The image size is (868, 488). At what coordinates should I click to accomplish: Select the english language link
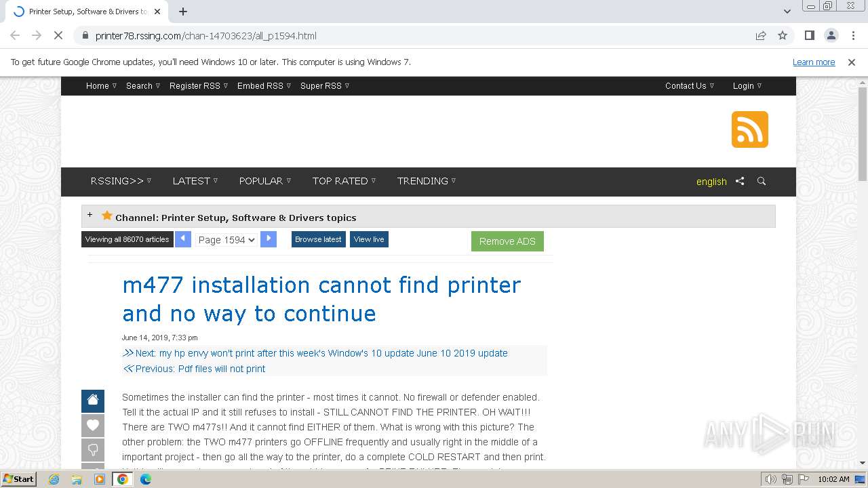coord(711,182)
